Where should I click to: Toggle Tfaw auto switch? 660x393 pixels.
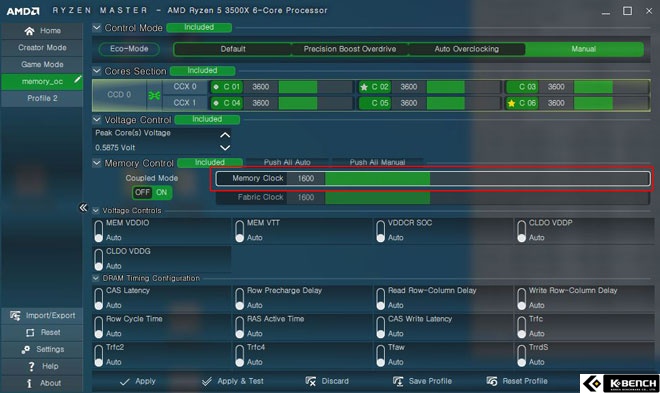tap(381, 356)
